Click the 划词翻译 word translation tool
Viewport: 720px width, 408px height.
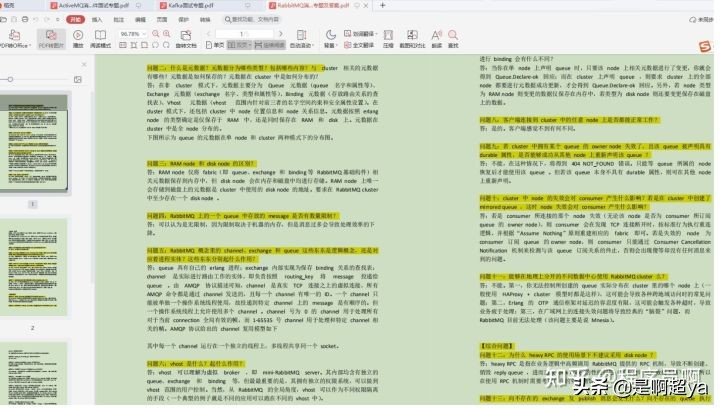coord(360,34)
